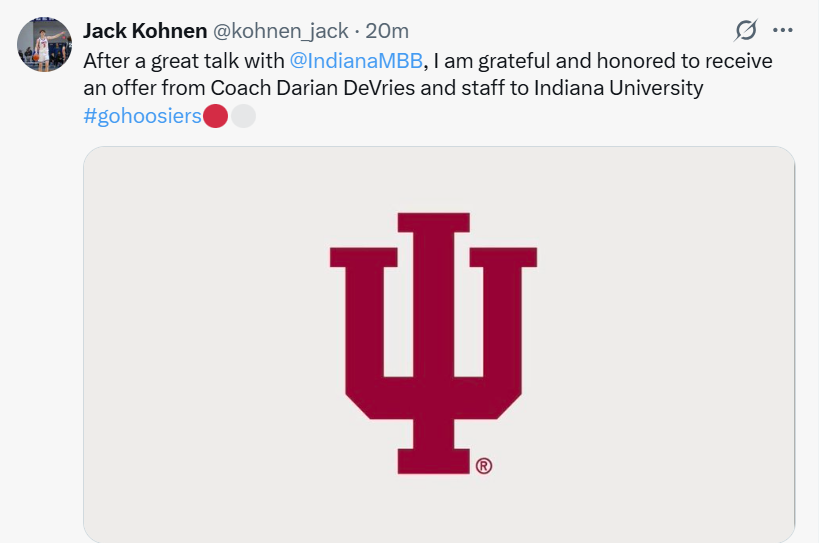Click "Indiana University" in the post text

[x=619, y=88]
